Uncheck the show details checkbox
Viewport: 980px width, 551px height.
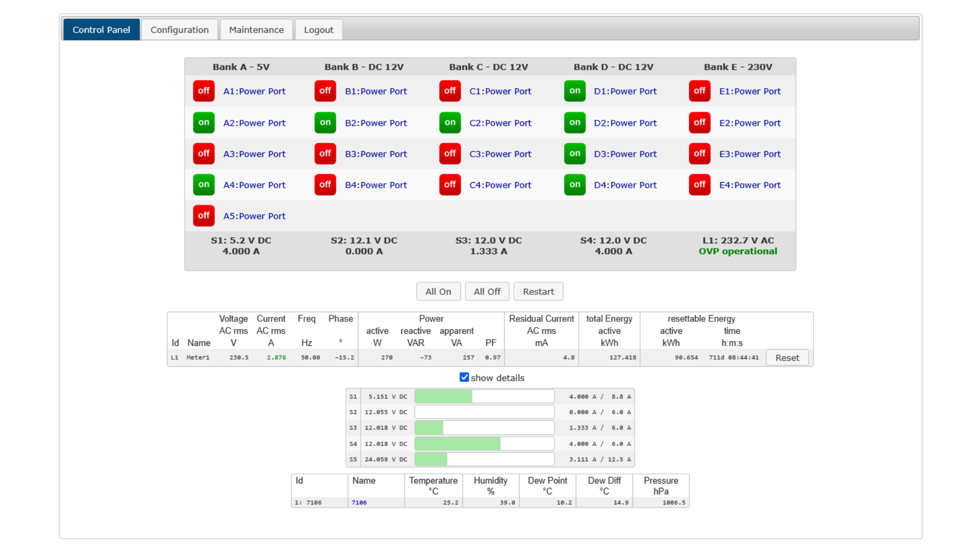[x=464, y=377]
